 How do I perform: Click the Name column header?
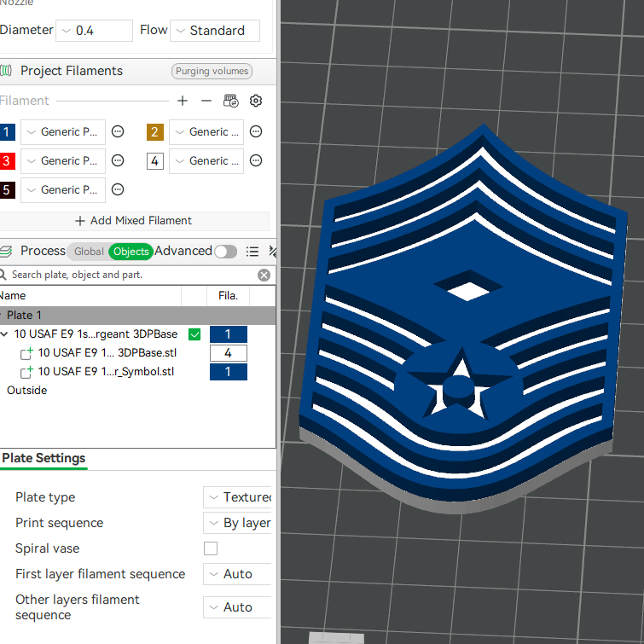pos(90,296)
